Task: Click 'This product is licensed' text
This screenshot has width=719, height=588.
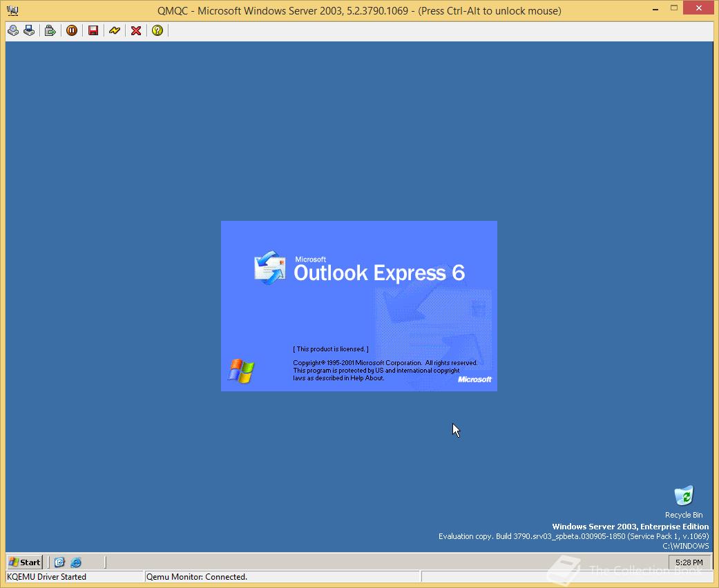Action: click(x=331, y=349)
